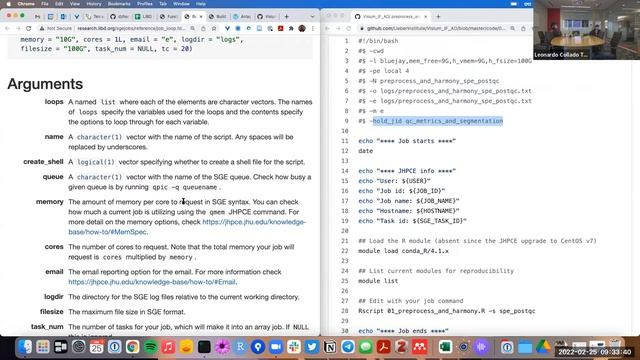Click the 'task_num' argument name

pyautogui.click(x=47, y=327)
